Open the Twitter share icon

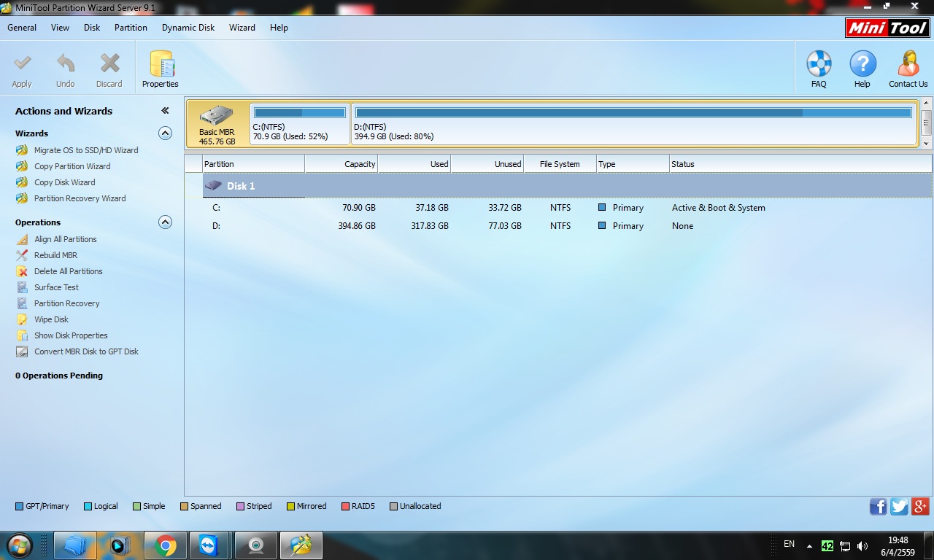[x=899, y=507]
